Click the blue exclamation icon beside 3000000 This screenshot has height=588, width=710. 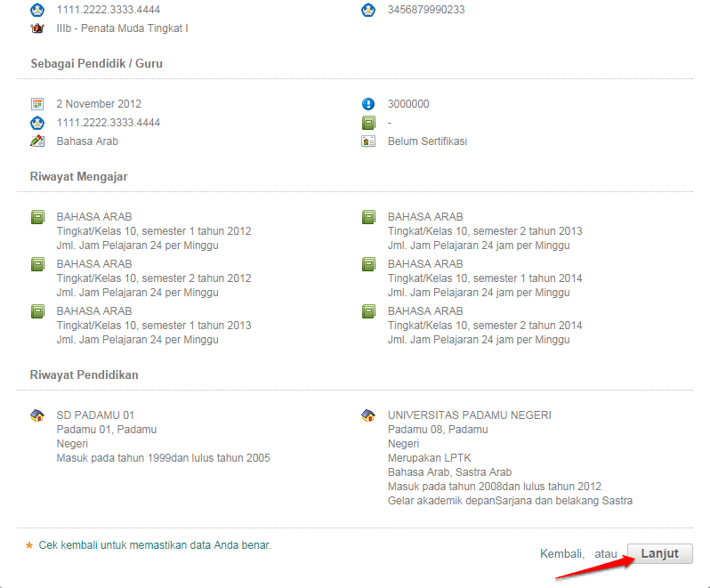tap(368, 104)
